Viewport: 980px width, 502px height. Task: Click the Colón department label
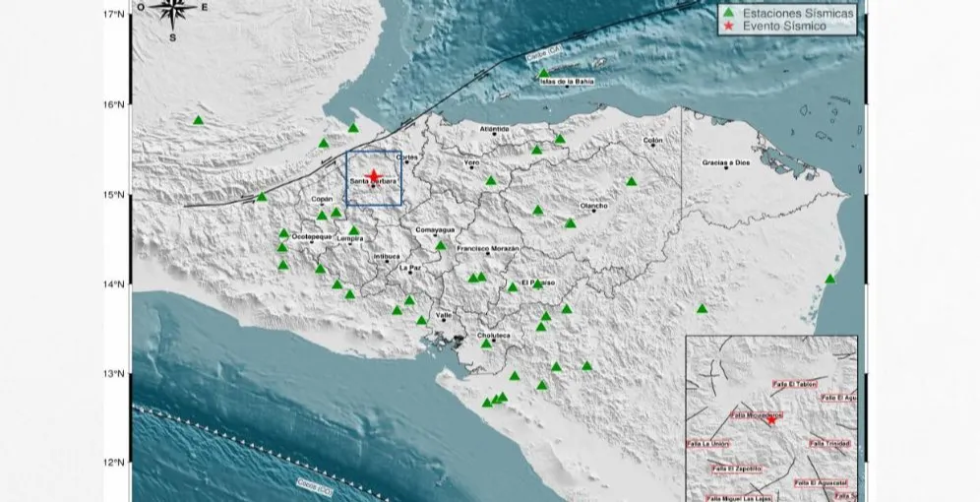[x=652, y=141]
